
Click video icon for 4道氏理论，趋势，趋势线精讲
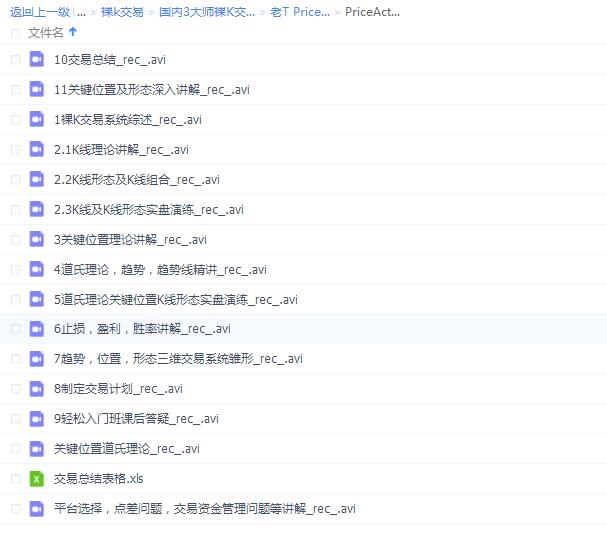[37, 269]
